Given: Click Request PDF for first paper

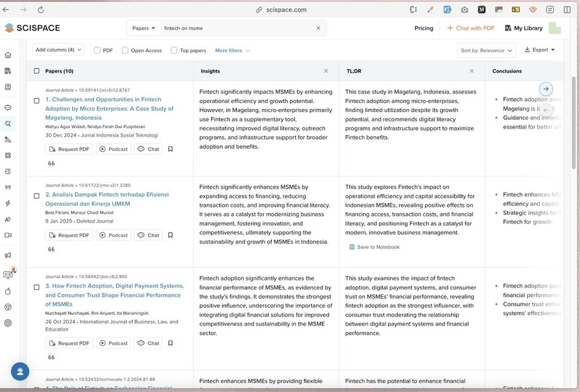Looking at the screenshot, I should click(69, 149).
